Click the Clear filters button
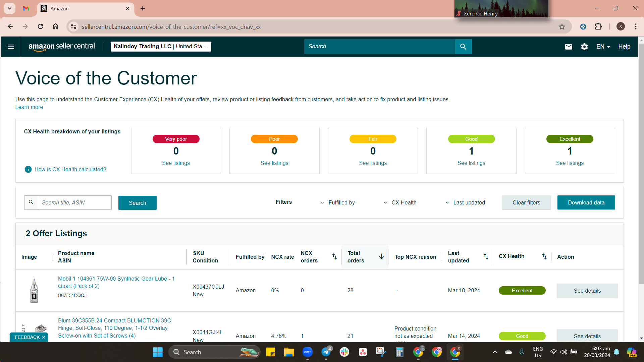The height and width of the screenshot is (362, 644). [526, 202]
